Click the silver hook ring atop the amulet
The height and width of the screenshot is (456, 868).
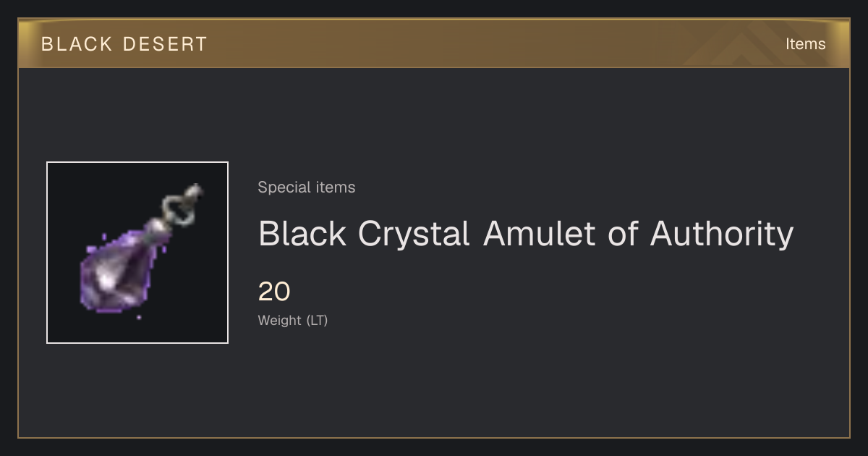click(x=183, y=203)
